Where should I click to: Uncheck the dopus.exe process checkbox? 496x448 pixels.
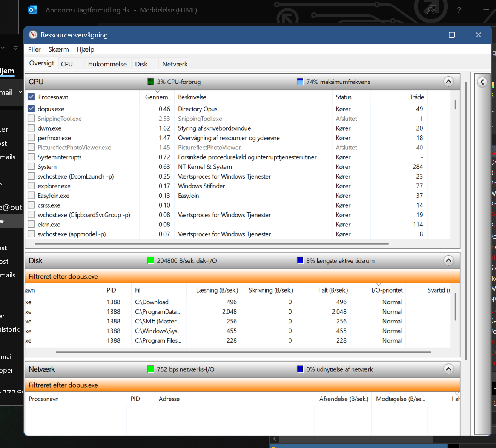pos(31,109)
